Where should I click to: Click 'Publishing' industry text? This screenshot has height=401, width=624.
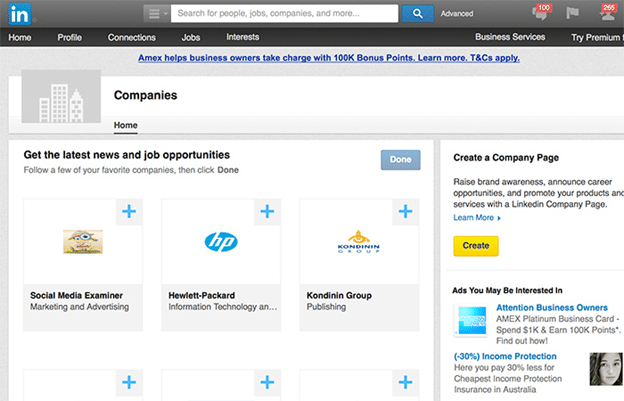[x=326, y=307]
